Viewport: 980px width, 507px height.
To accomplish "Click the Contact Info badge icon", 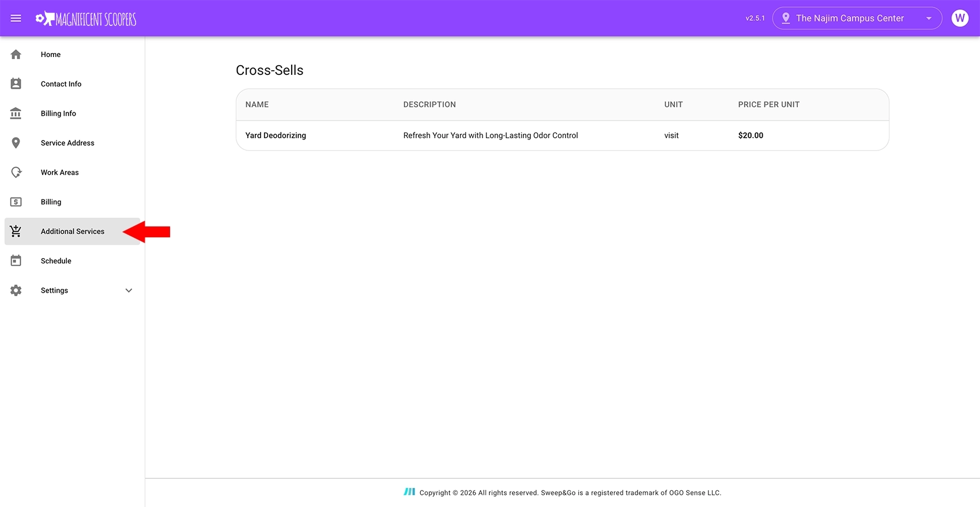I will click(x=16, y=84).
